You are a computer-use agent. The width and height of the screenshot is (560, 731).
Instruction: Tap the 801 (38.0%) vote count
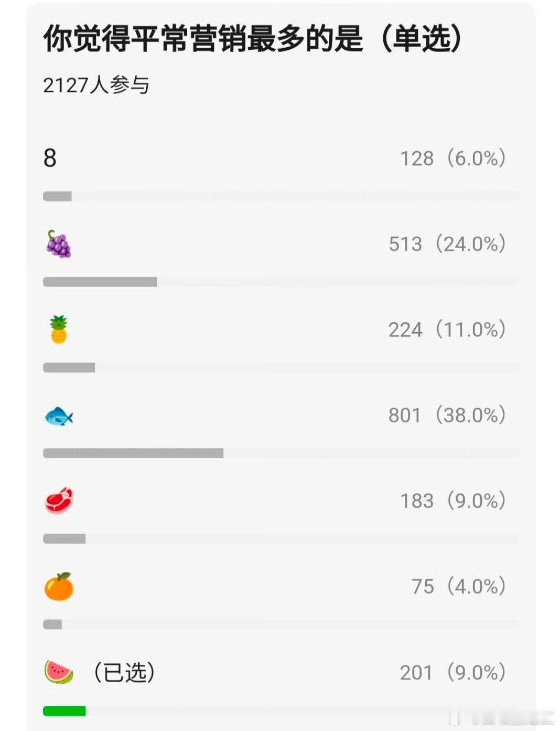(x=447, y=415)
